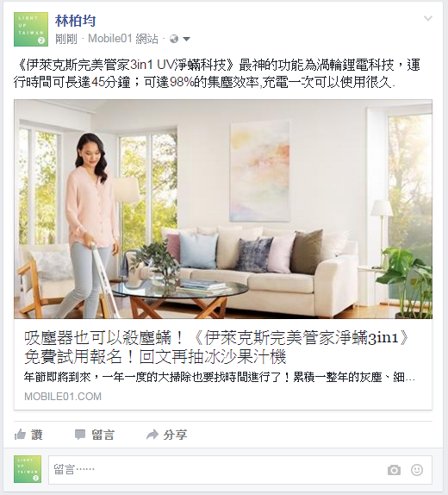Open the Light Up Taiwan profile picture
This screenshot has width=448, height=495.
click(x=31, y=29)
